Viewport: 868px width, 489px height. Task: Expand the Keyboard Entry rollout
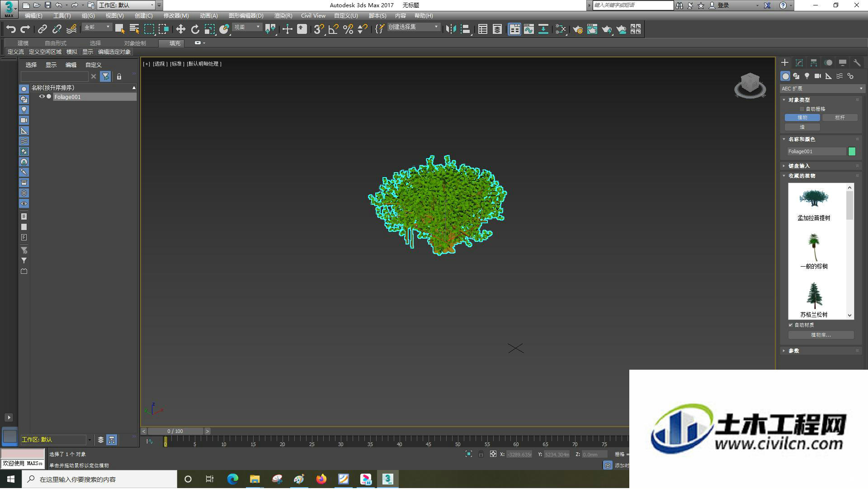pyautogui.click(x=799, y=166)
